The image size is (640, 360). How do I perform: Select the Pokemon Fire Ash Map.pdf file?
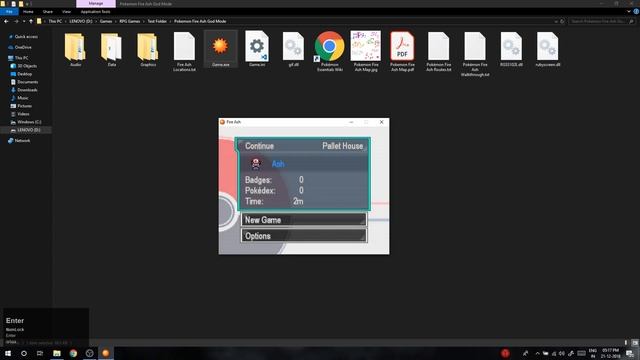point(402,51)
